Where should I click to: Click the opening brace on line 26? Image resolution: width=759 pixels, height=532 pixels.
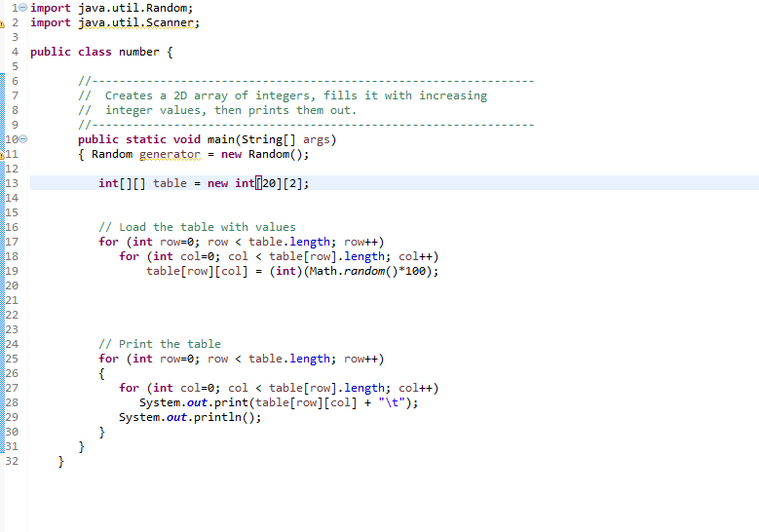coord(101,374)
